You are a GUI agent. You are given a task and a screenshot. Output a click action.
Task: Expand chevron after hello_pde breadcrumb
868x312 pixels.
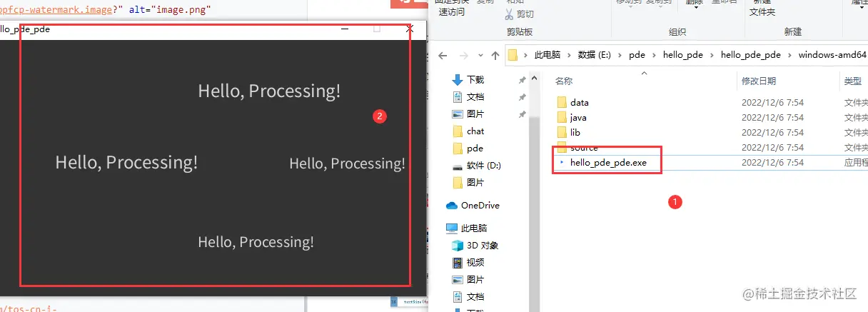712,56
